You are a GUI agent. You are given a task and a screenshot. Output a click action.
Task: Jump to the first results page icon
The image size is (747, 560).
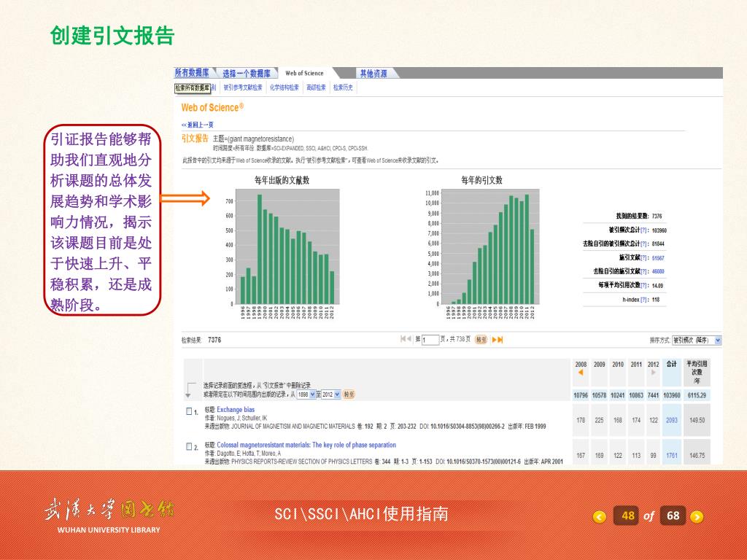click(403, 338)
